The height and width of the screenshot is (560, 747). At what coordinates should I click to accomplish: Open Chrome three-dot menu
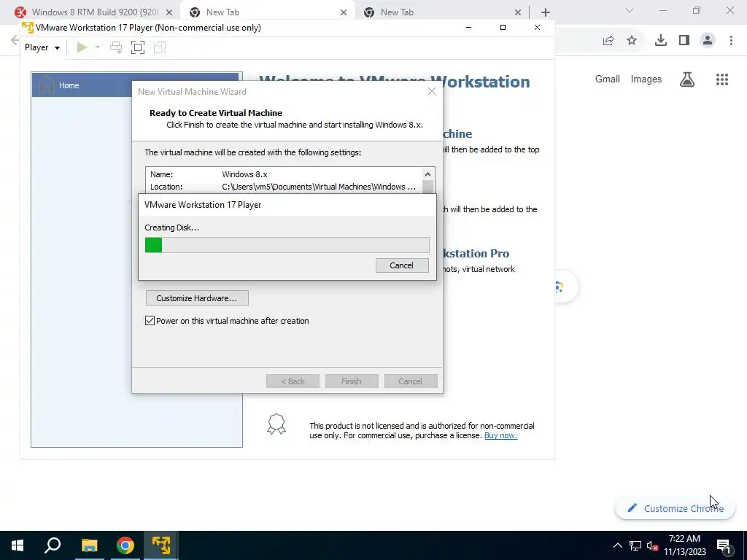pyautogui.click(x=731, y=41)
